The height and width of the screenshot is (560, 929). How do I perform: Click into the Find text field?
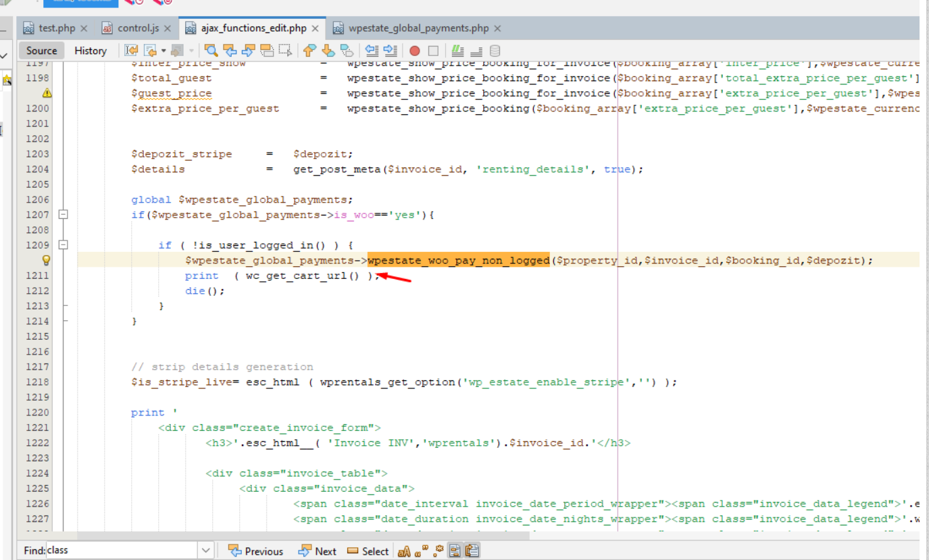tap(122, 551)
